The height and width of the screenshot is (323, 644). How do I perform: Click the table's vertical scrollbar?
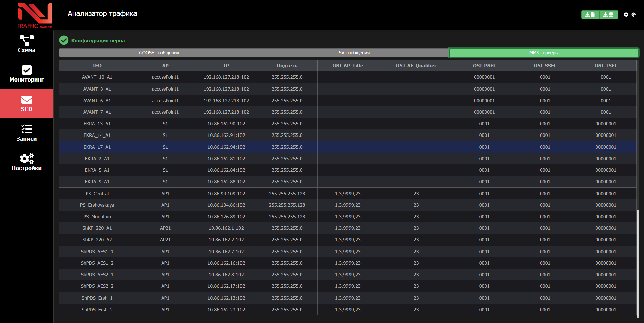637,262
